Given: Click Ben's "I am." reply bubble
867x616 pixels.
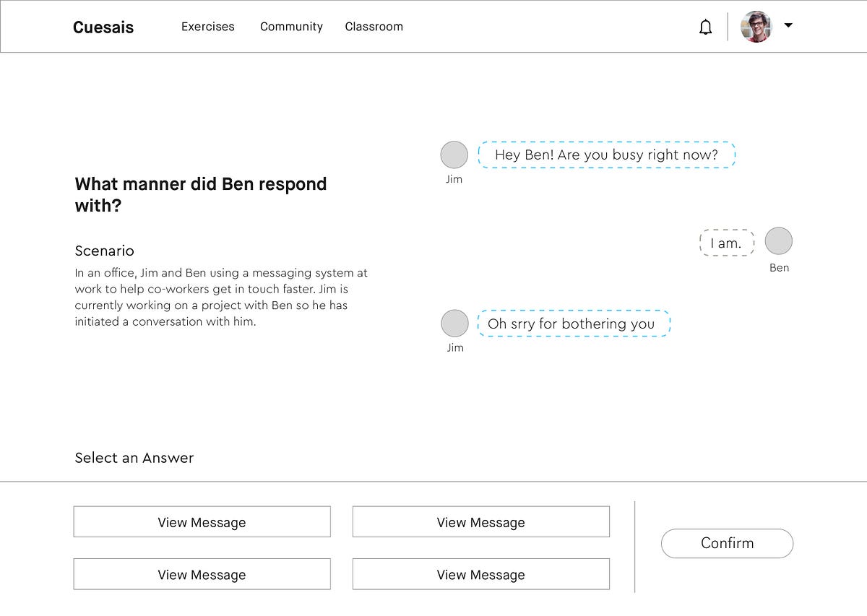Looking at the screenshot, I should coord(726,243).
